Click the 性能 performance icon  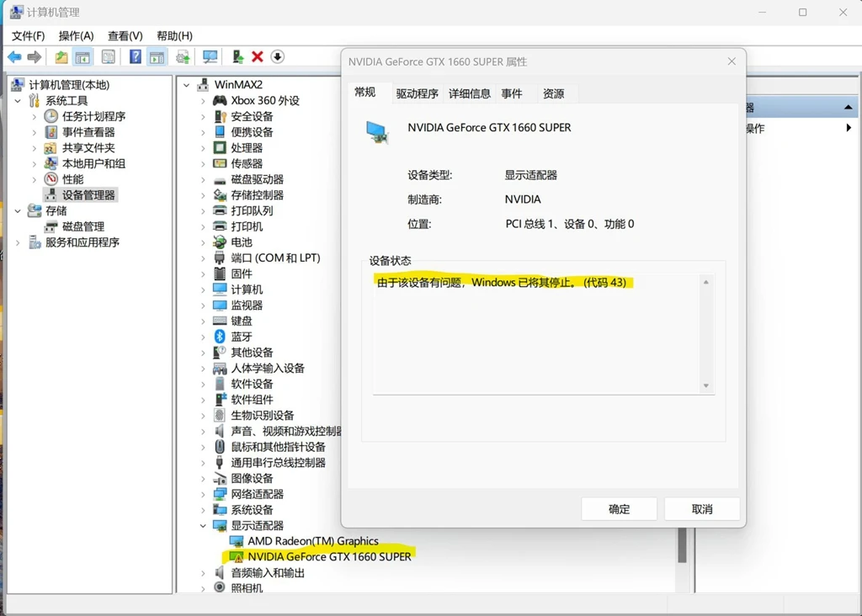click(x=51, y=179)
